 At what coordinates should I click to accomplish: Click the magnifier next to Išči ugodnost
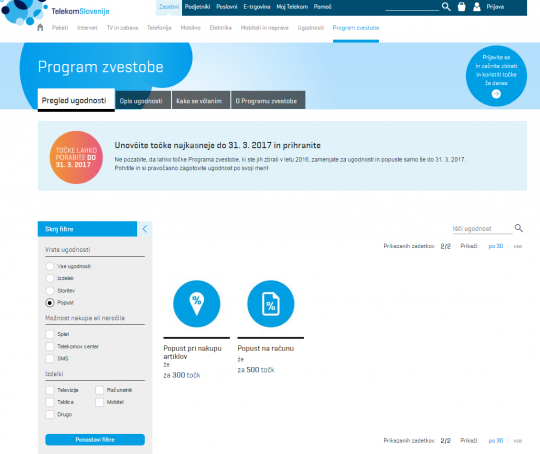(x=519, y=228)
